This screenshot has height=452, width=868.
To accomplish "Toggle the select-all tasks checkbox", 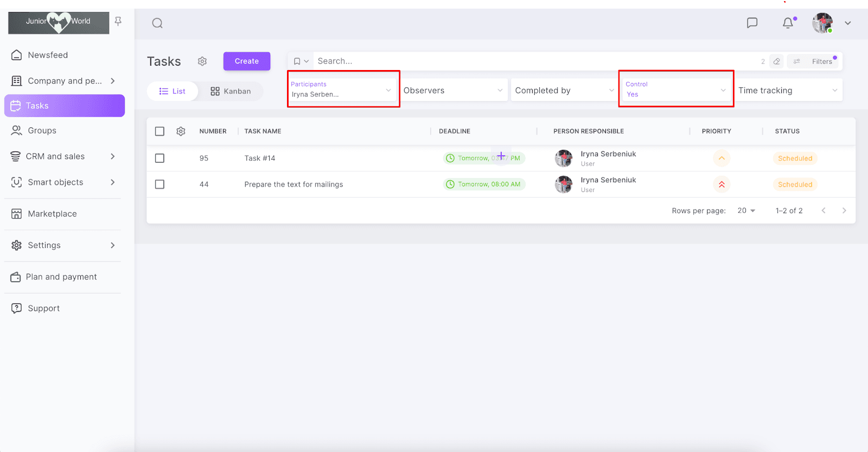I will tap(159, 131).
